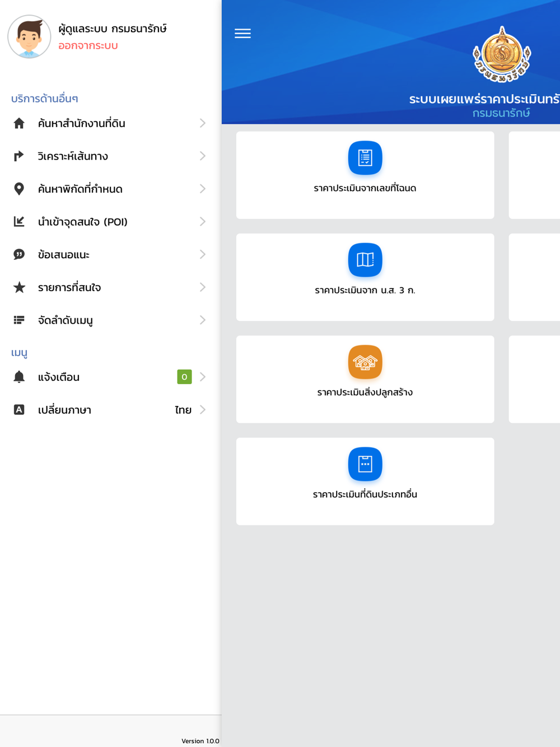The image size is (560, 747).
Task: Open วิเคราะห์เส้นทาง menu item
Action: [110, 156]
